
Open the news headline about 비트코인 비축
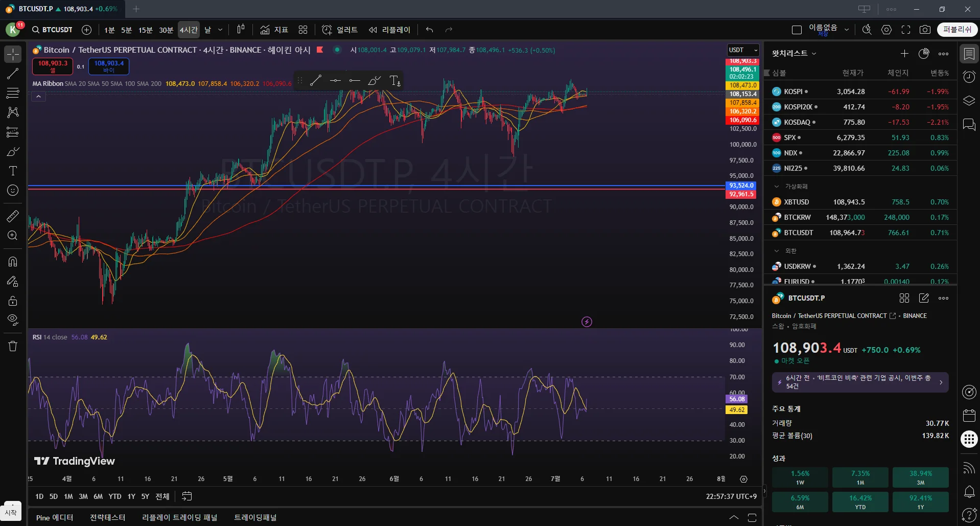[x=860, y=382]
